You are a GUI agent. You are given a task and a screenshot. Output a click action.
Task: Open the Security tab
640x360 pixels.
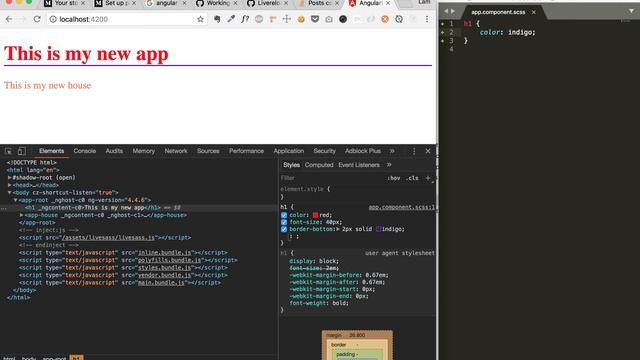(324, 151)
